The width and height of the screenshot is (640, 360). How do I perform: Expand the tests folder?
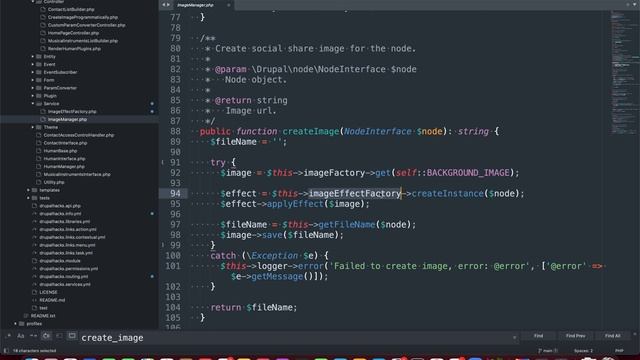pyautogui.click(x=28, y=198)
